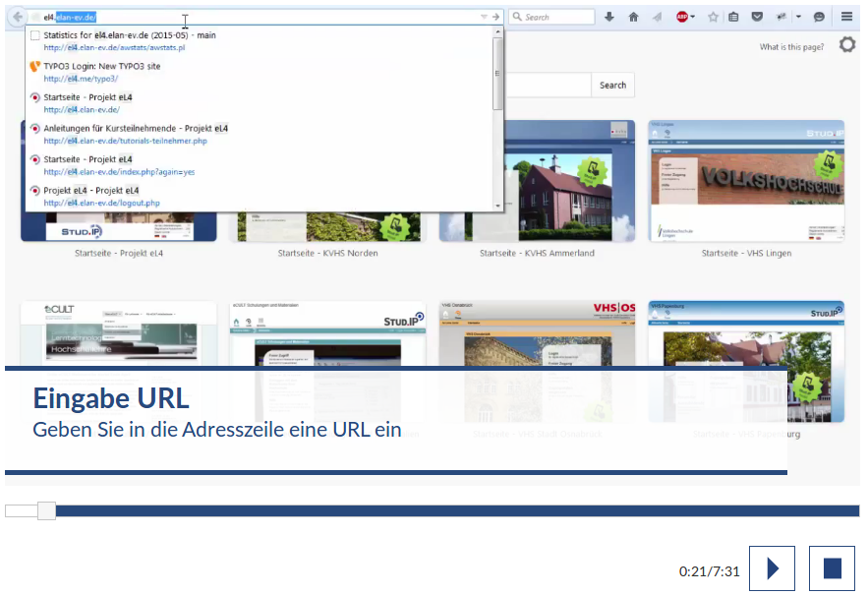868x595 pixels.
Task: Open the Pocket icon in toolbar
Action: pyautogui.click(x=757, y=17)
